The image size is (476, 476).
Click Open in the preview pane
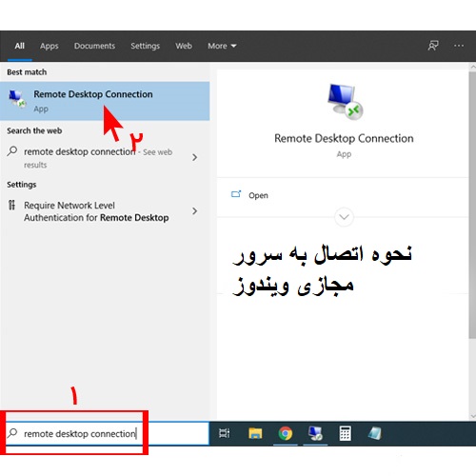coord(258,195)
